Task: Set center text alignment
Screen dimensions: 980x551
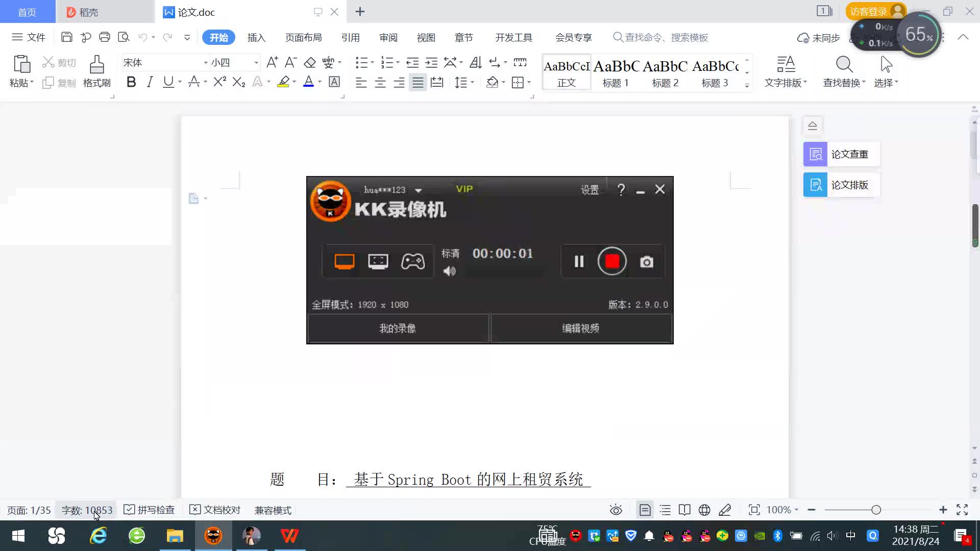Action: pyautogui.click(x=380, y=82)
